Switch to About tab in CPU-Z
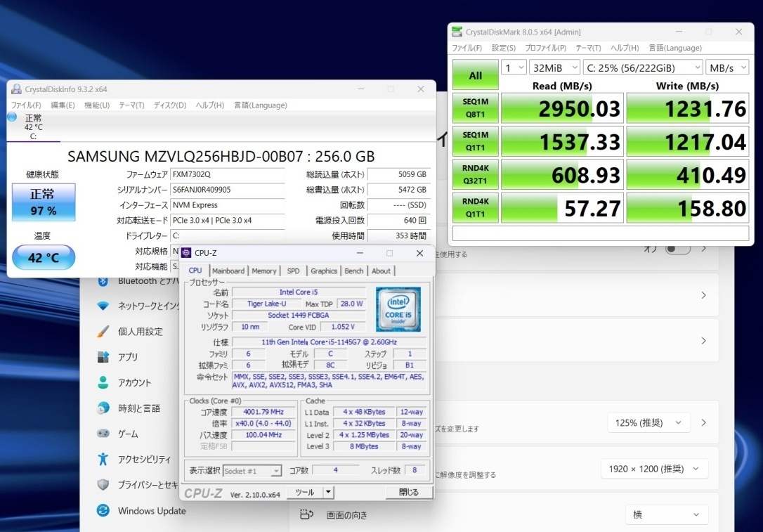Screen dimensions: 763x532 381,271
